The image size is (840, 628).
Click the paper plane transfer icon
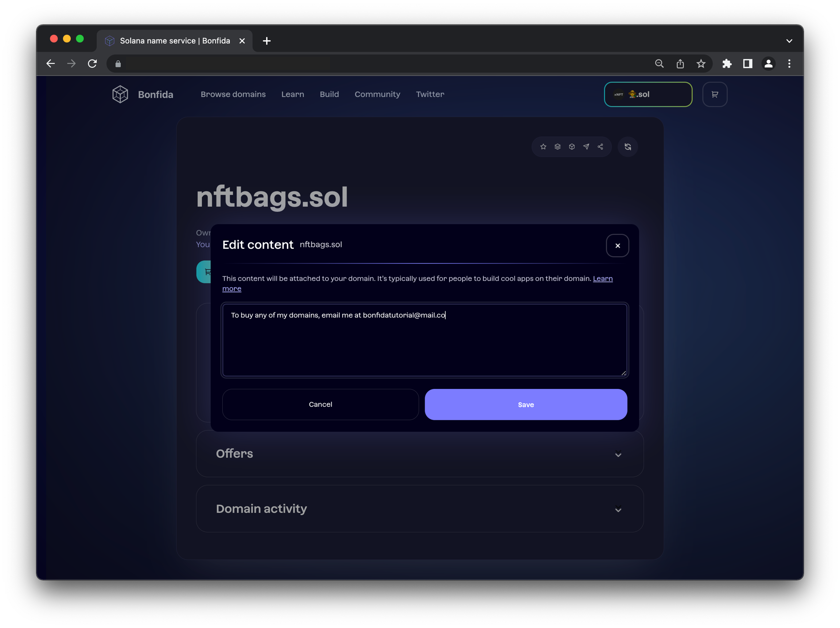586,147
